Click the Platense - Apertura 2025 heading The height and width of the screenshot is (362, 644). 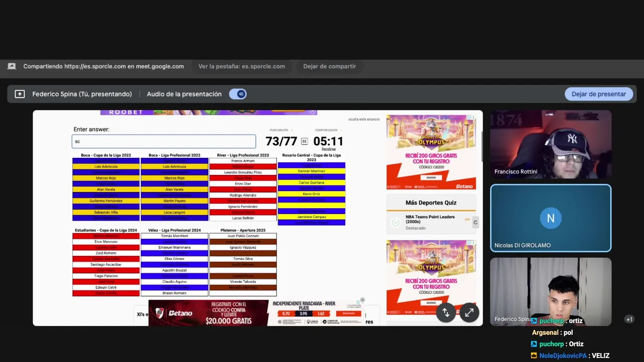coord(243,230)
